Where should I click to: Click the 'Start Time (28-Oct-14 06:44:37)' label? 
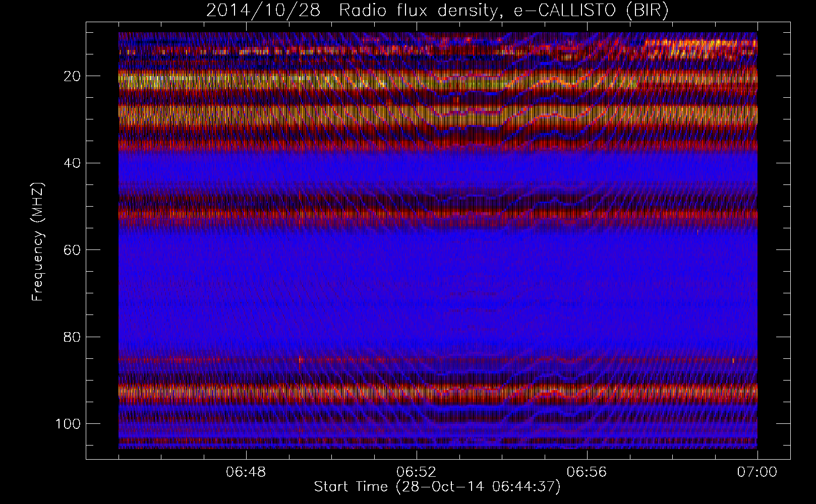pyautogui.click(x=437, y=487)
